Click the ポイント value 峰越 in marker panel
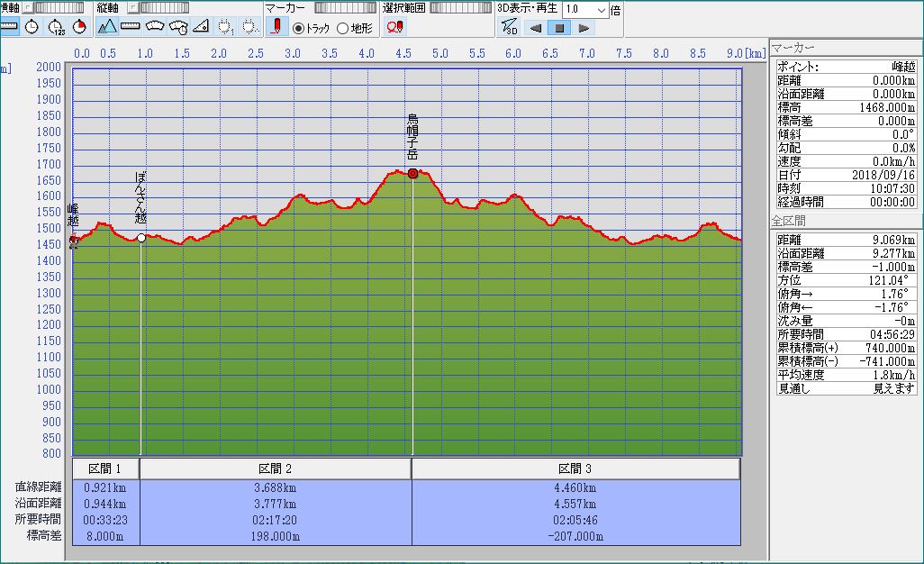Screen dimensions: 924x564 [903, 67]
